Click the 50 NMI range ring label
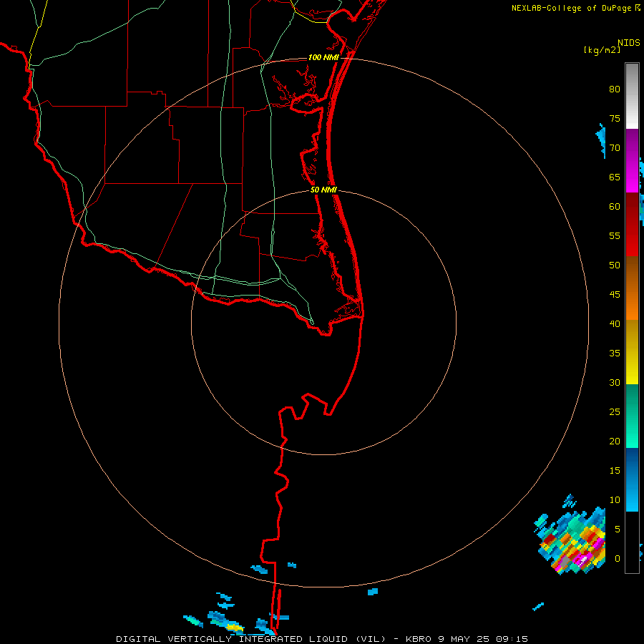Viewport: 644px width, 644px height. [323, 190]
